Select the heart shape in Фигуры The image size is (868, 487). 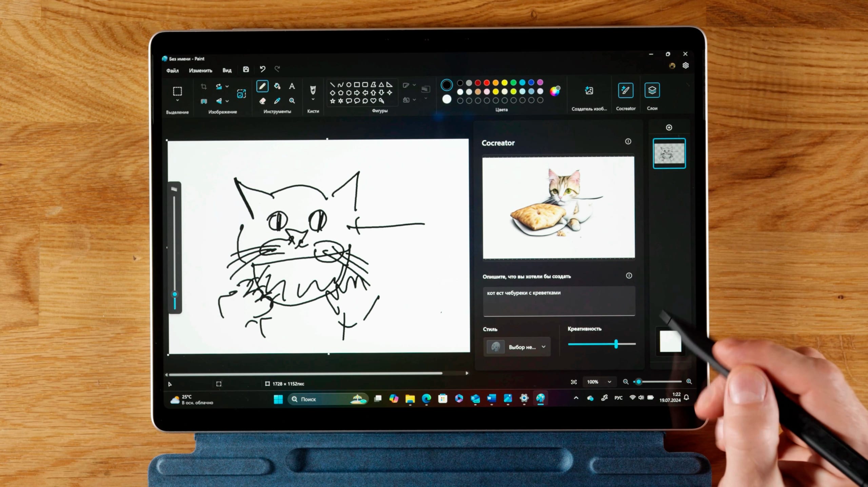click(x=373, y=100)
